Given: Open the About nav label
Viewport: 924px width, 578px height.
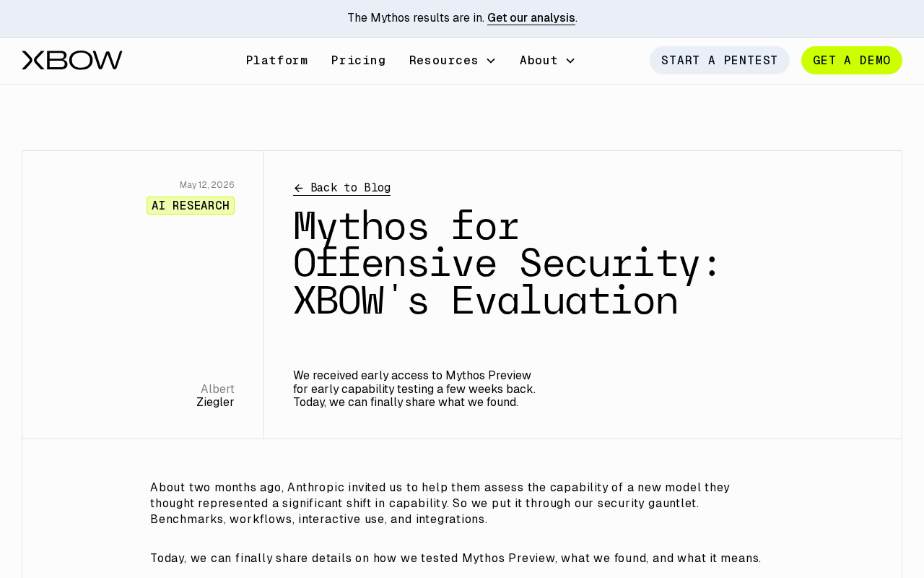Looking at the screenshot, I should (539, 61).
